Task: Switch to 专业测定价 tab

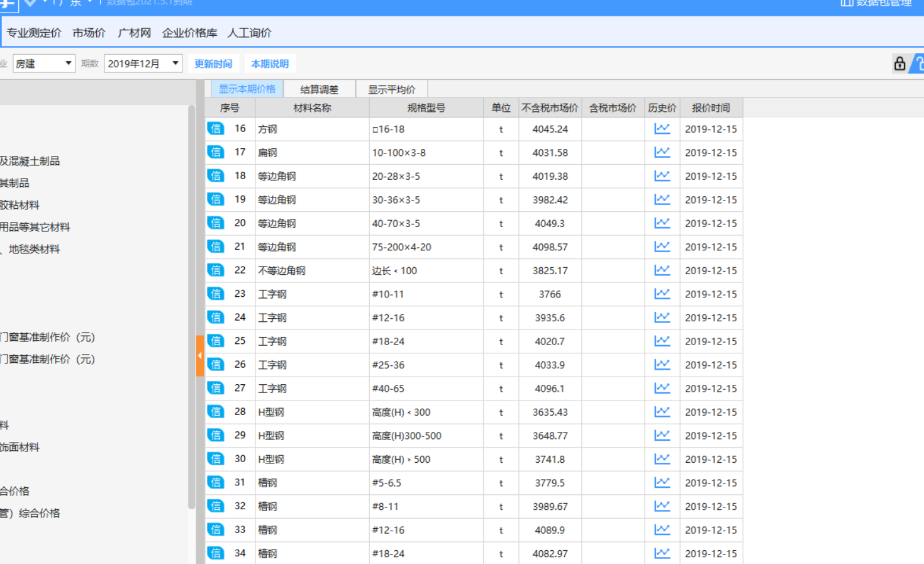Action: (x=34, y=33)
